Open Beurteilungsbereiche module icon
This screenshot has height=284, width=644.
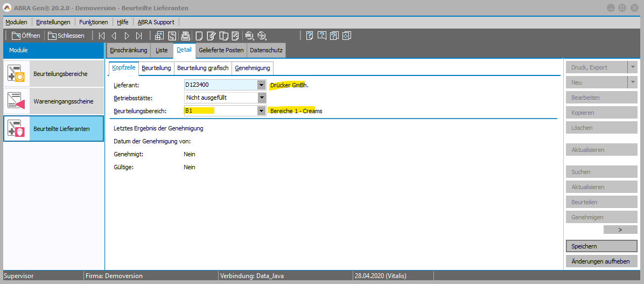point(17,73)
